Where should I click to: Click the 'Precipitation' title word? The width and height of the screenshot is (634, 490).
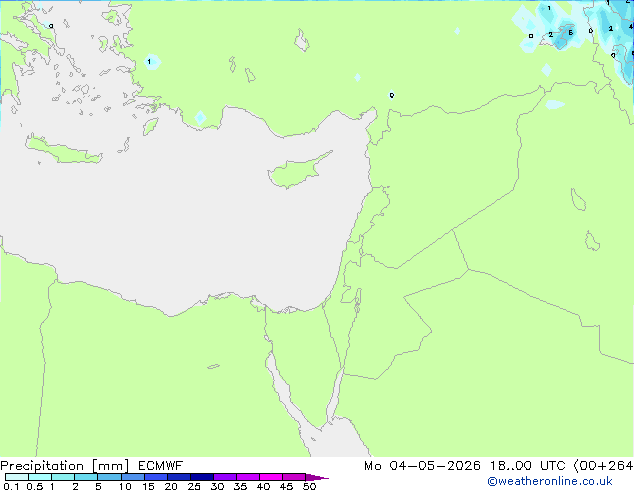pos(42,466)
